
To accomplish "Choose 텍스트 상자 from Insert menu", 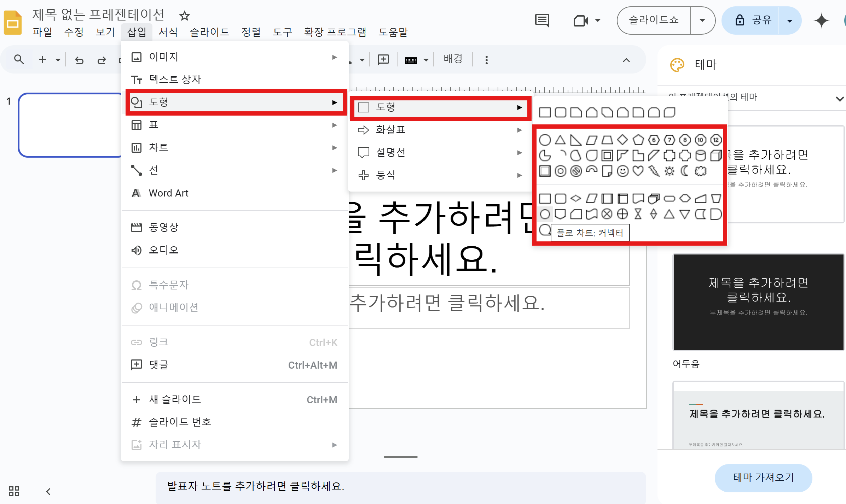I will 235,80.
